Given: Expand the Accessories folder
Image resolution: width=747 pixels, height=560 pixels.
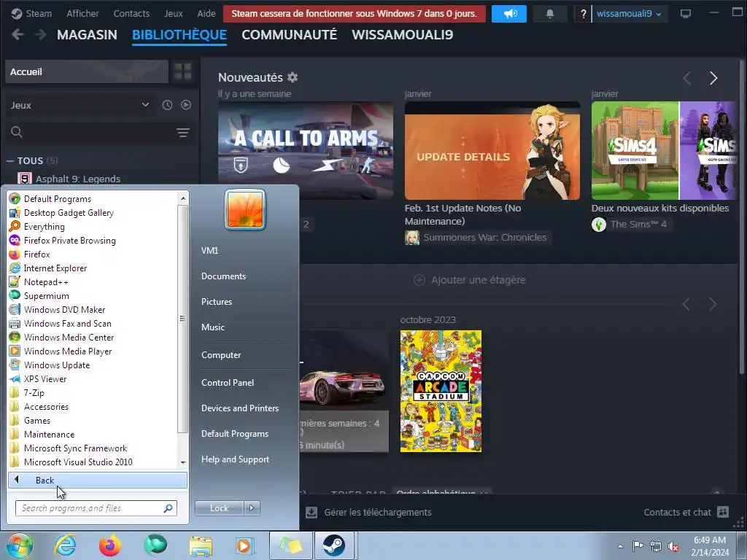Looking at the screenshot, I should point(46,407).
